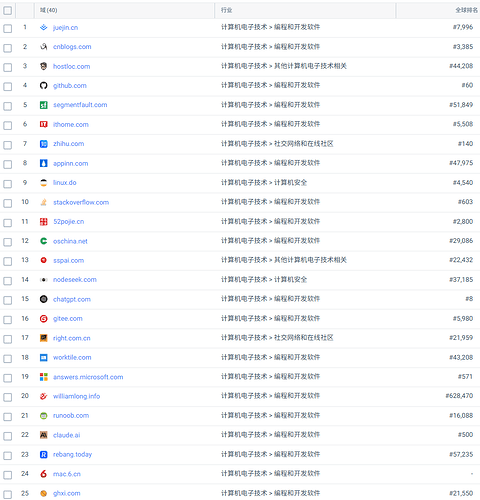Tick the checkbox beside runoob.com

coord(7,416)
